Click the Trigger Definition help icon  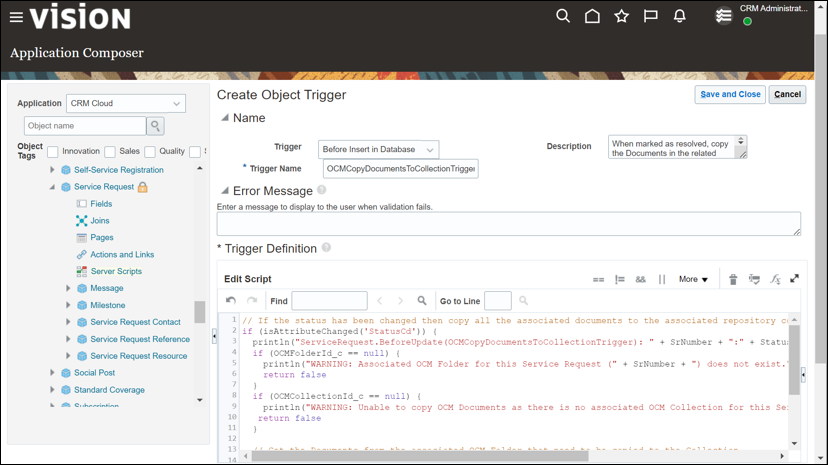coord(326,247)
